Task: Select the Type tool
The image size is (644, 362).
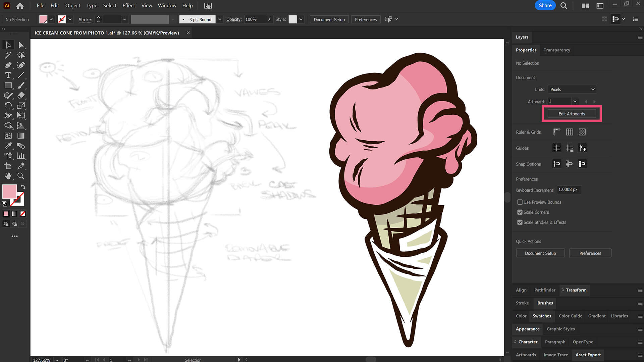Action: coord(8,75)
